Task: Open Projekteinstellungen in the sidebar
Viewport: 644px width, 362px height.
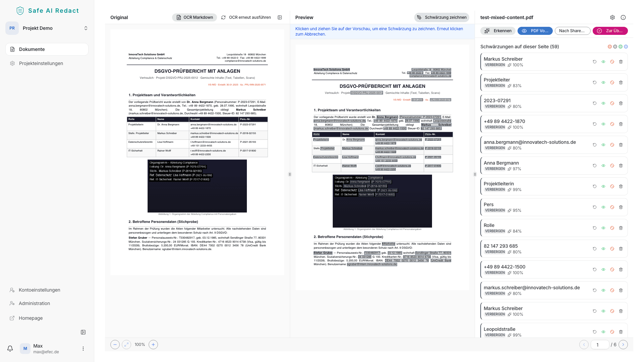Action: [x=41, y=63]
